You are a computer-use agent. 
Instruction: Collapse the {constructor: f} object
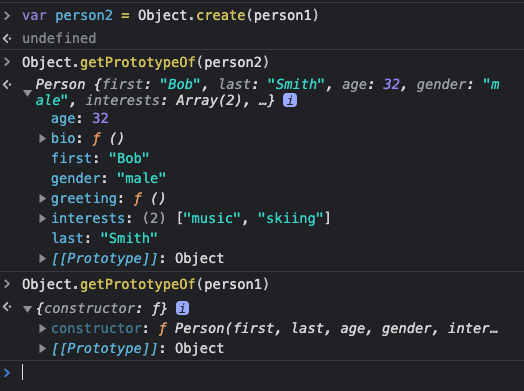[27, 309]
